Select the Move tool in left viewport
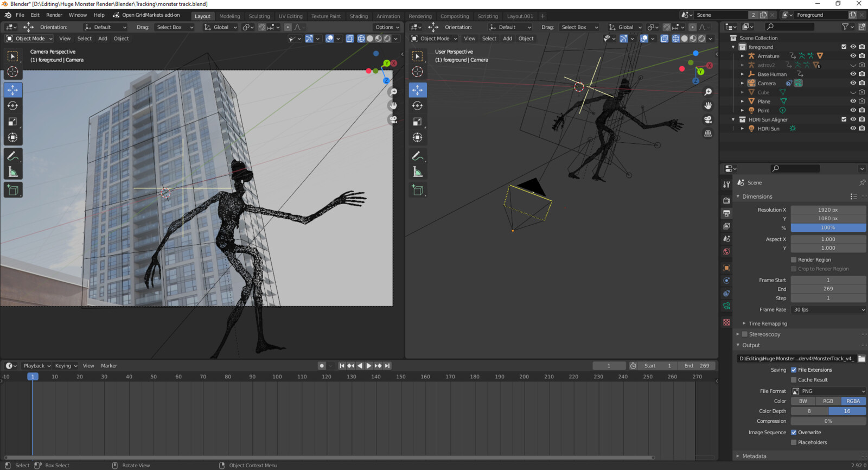 pyautogui.click(x=13, y=90)
